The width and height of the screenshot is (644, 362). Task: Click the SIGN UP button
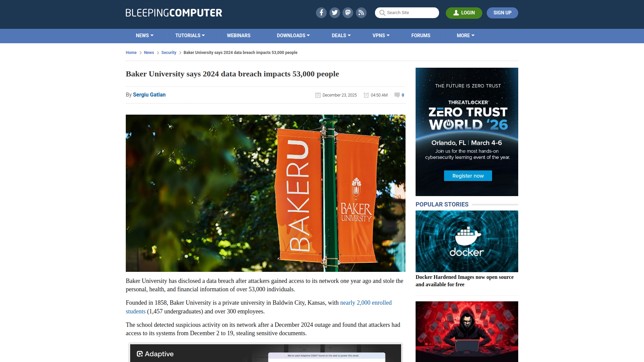(502, 13)
